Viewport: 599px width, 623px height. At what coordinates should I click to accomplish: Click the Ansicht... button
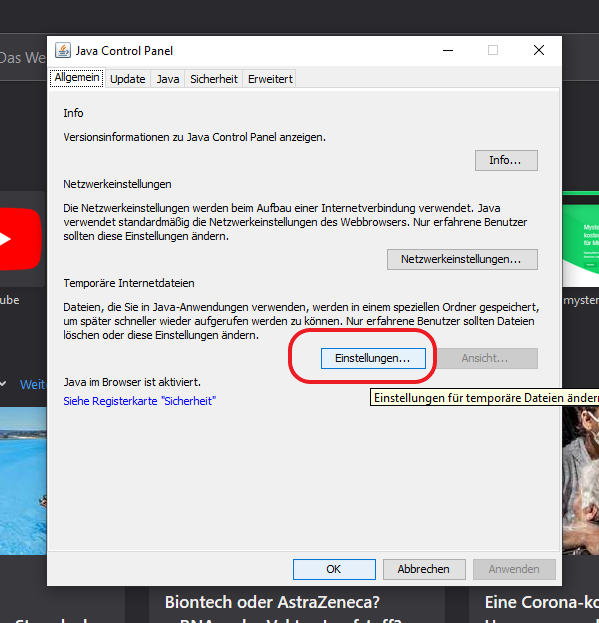(487, 358)
